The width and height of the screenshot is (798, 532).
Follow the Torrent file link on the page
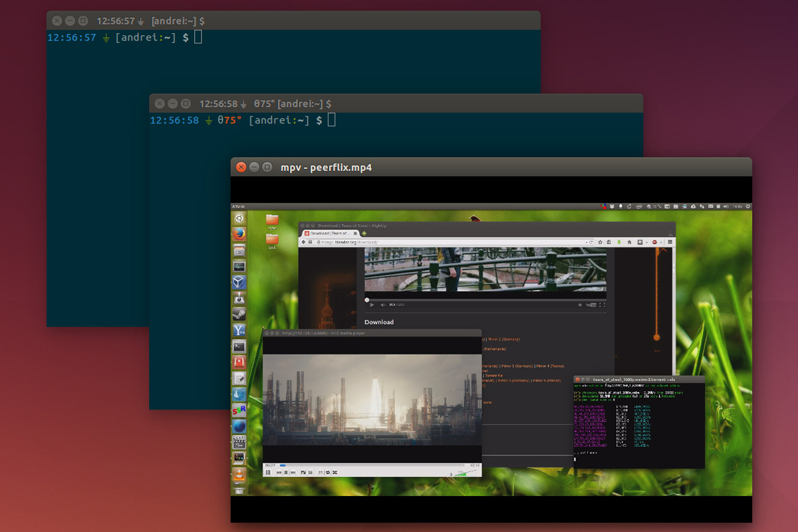[493, 376]
